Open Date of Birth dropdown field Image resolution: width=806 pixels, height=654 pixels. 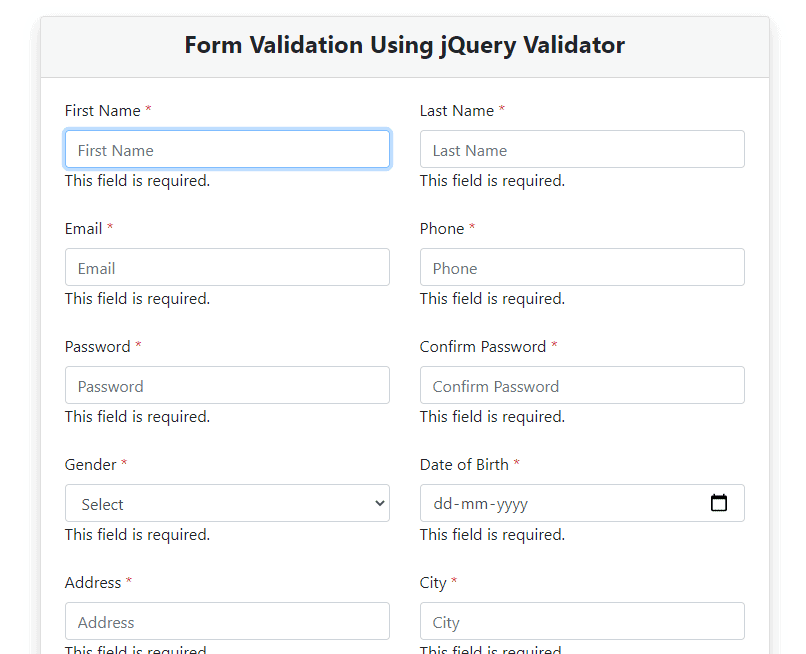582,503
